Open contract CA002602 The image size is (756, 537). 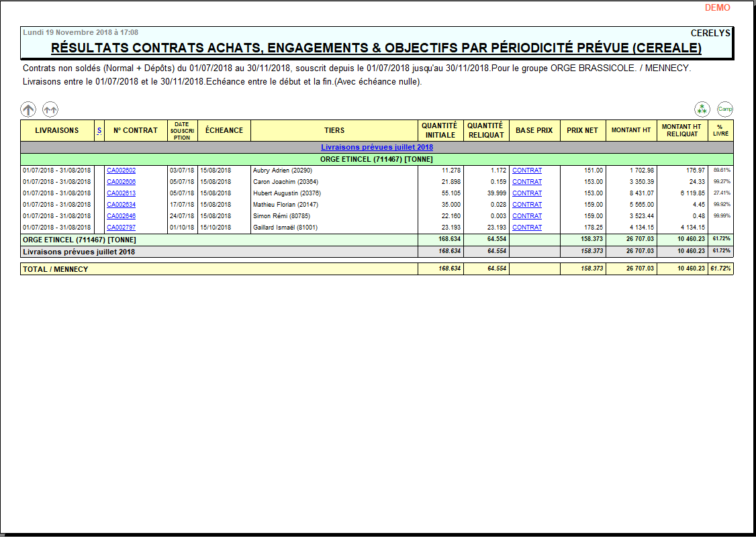121,170
